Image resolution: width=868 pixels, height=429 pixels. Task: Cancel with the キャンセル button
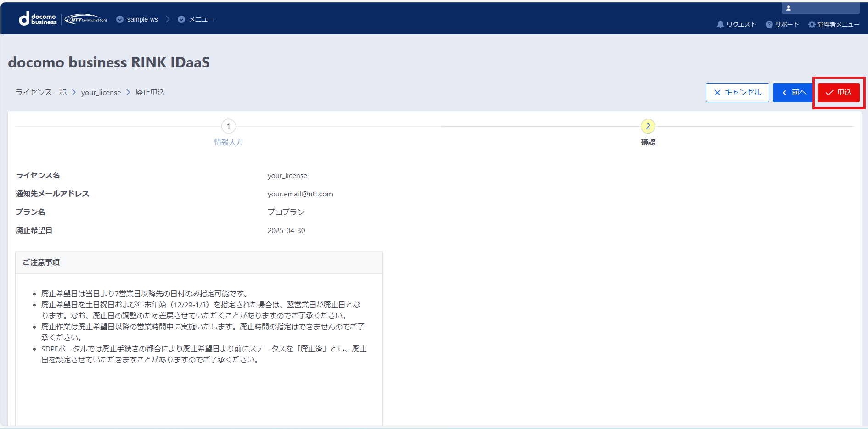tap(737, 93)
